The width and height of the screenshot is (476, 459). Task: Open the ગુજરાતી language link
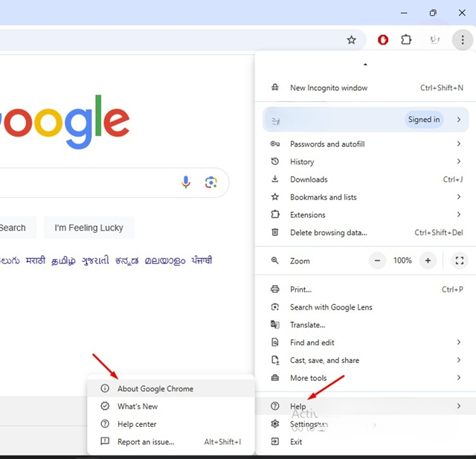95,260
